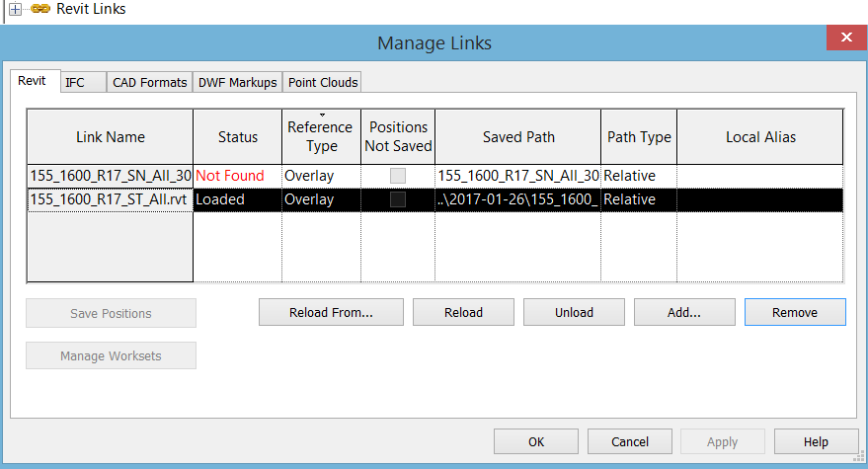The image size is (868, 469).
Task: Unload the selected link
Action: 574,312
